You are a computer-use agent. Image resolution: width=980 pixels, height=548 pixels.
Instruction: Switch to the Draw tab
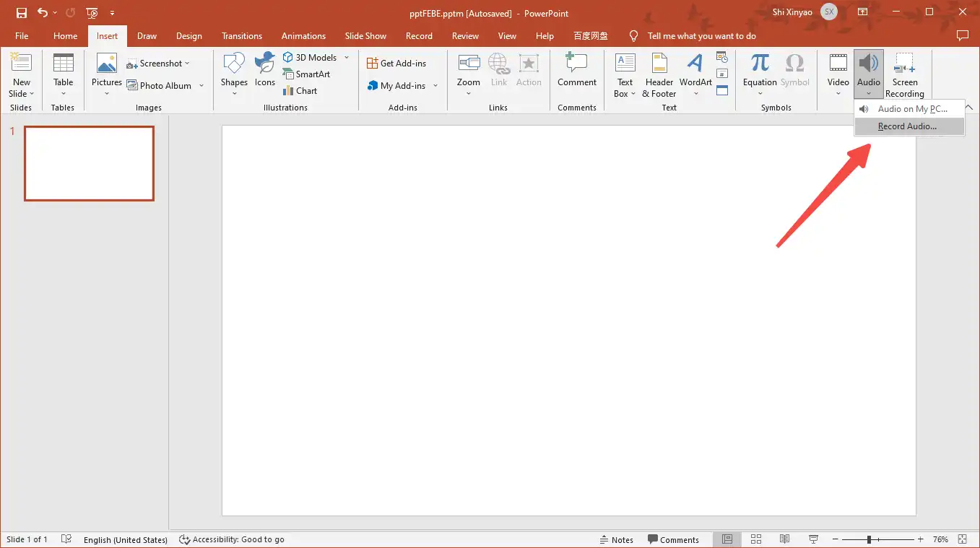(147, 36)
